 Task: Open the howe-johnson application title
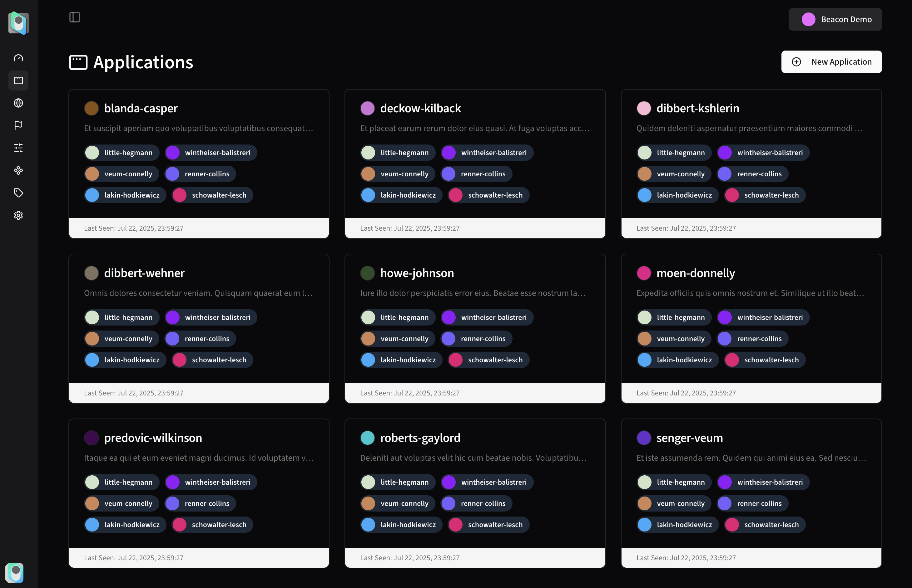tap(417, 273)
